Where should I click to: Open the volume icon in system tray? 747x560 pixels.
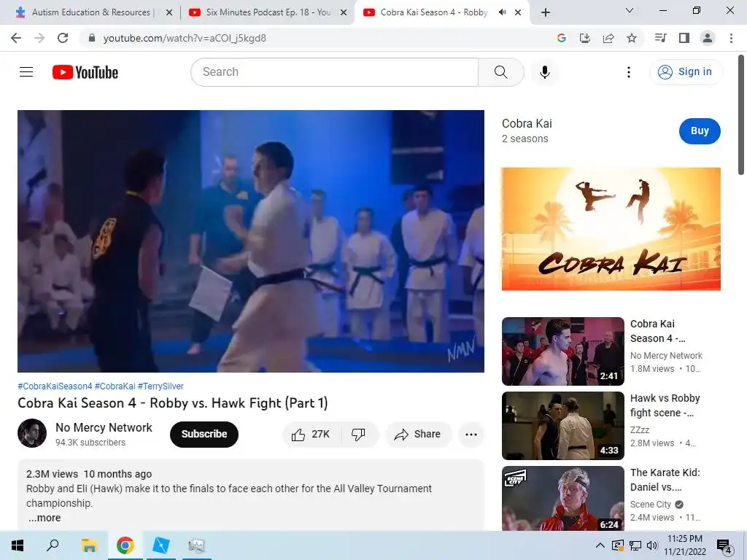tap(652, 545)
